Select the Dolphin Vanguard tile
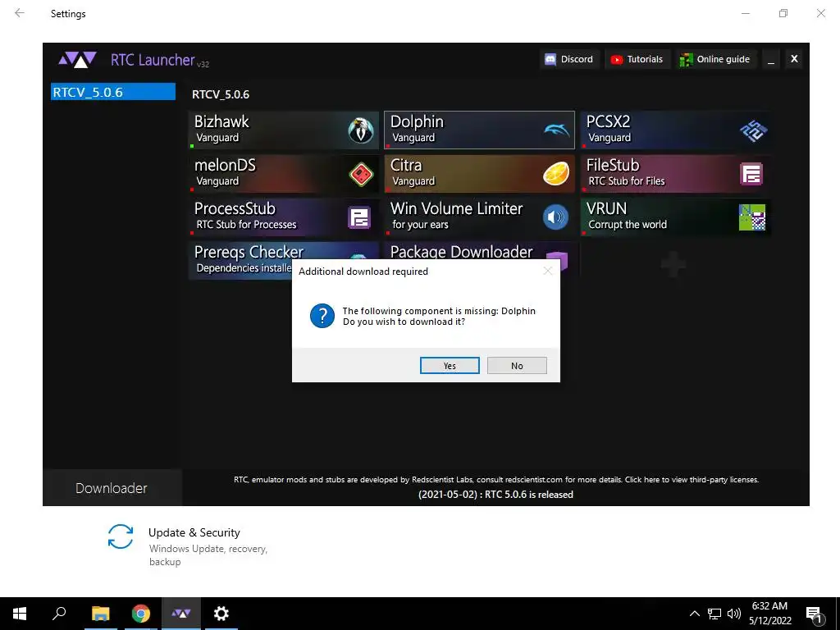 tap(479, 130)
